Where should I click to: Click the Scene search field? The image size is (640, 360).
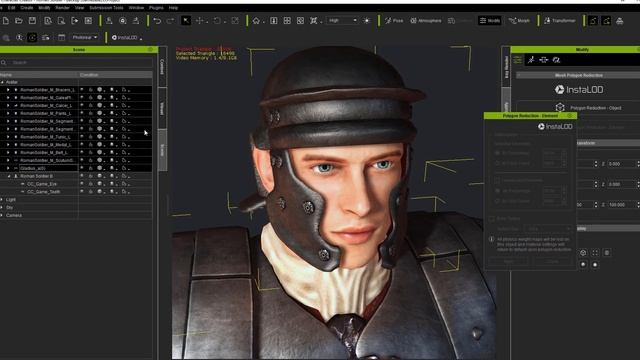point(78,62)
